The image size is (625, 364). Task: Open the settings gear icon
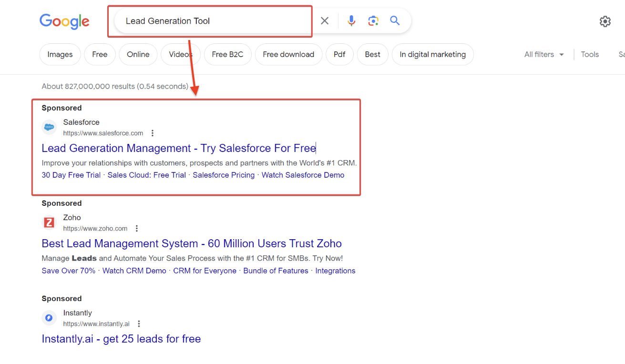point(605,21)
